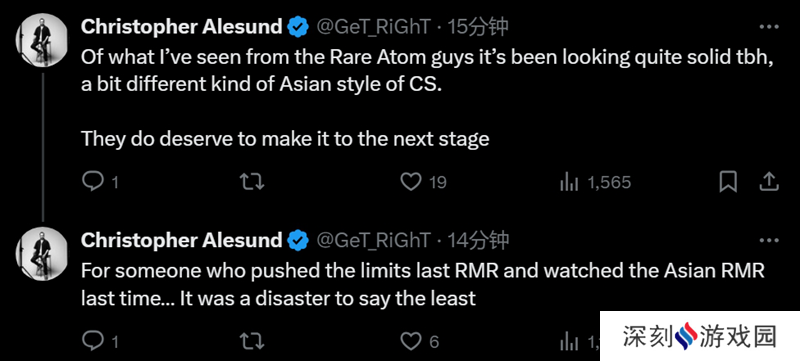800x361 pixels.
Task: Like the tweet with 6 likes
Action: pyautogui.click(x=419, y=341)
